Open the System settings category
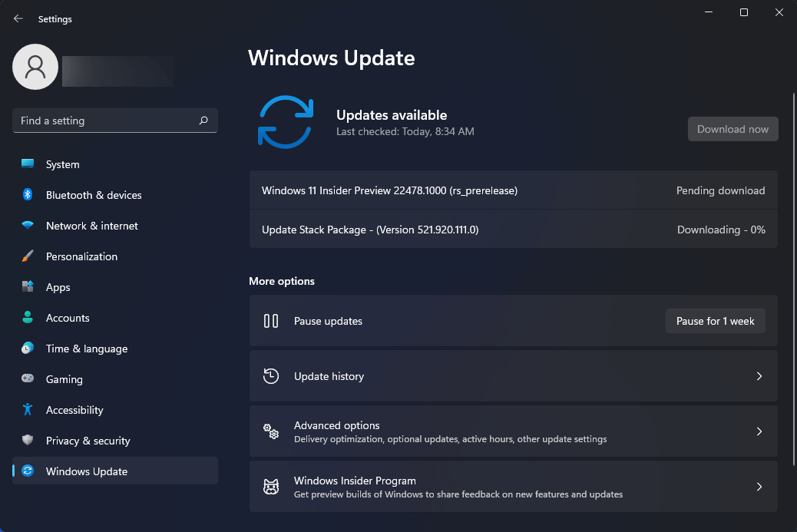 115,164
